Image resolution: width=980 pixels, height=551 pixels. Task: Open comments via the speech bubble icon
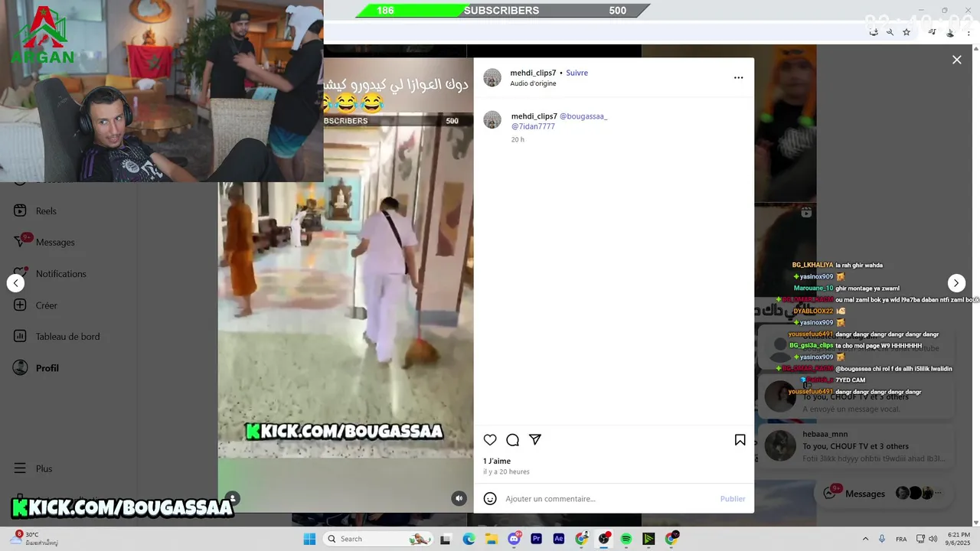pyautogui.click(x=513, y=440)
